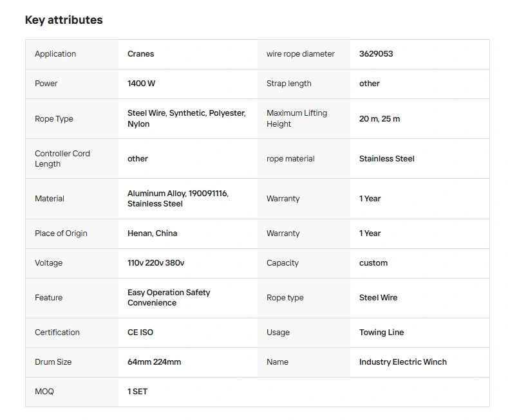Image resolution: width=508 pixels, height=420 pixels.
Task: Click the rope material Stainless Steel value
Action: coord(386,159)
